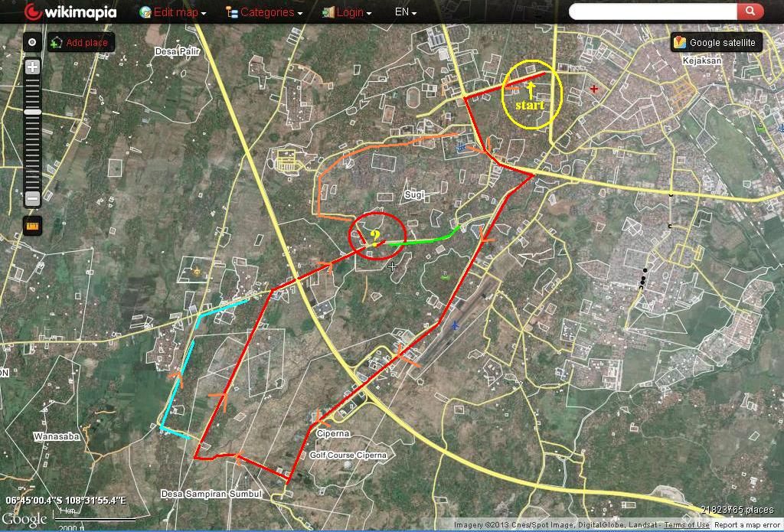Select the ruler distance measurement tool
Screen dimensions: 784x532
tap(32, 226)
